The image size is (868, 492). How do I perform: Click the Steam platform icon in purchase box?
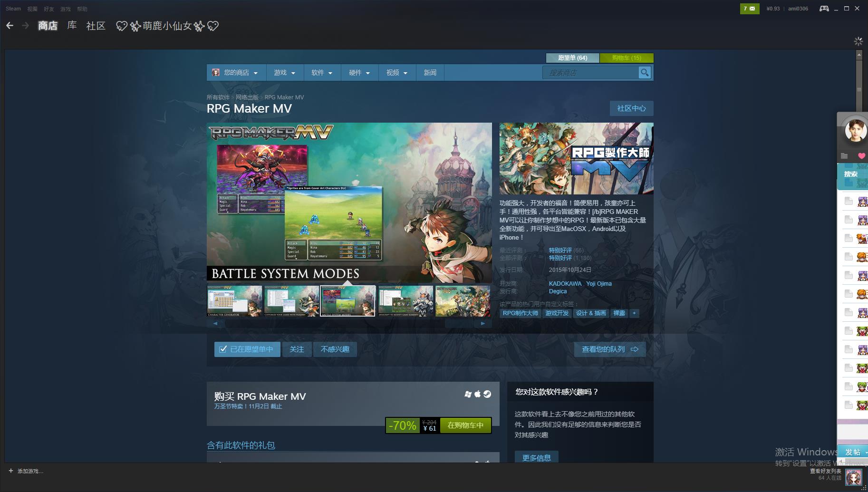tap(487, 394)
